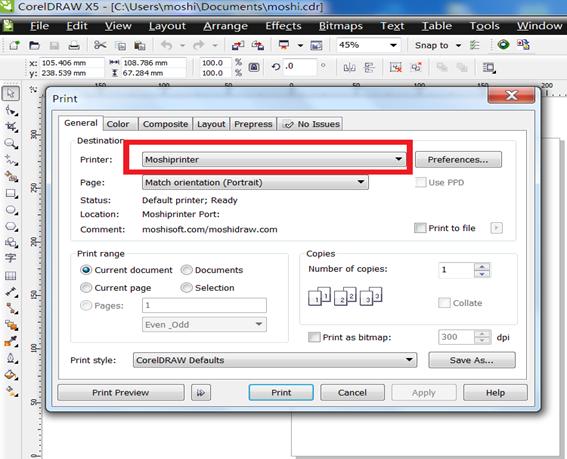Open the Arrange menu
This screenshot has width=567, height=459.
click(225, 26)
